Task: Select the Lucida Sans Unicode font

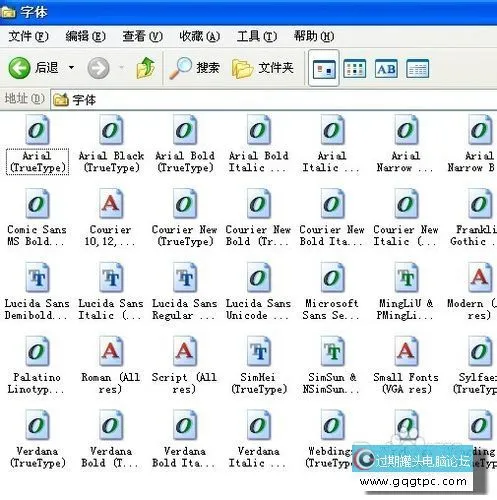Action: 259,277
